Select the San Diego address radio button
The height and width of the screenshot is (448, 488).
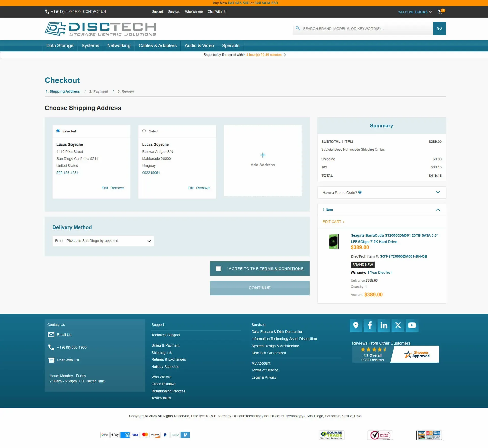click(x=58, y=131)
